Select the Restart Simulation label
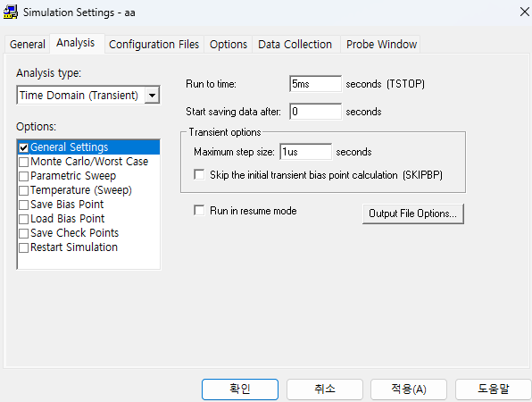532x402 pixels. 74,247
